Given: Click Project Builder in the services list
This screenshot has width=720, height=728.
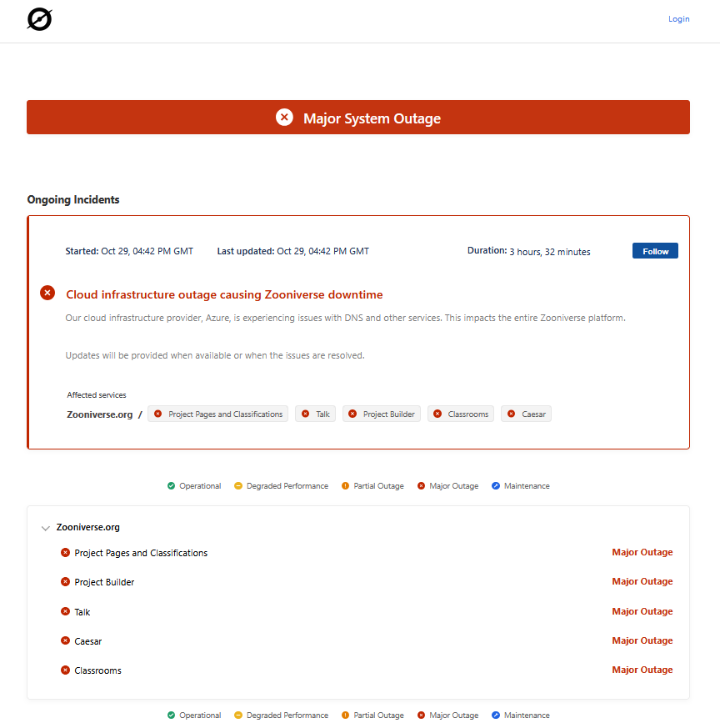Looking at the screenshot, I should tap(104, 582).
